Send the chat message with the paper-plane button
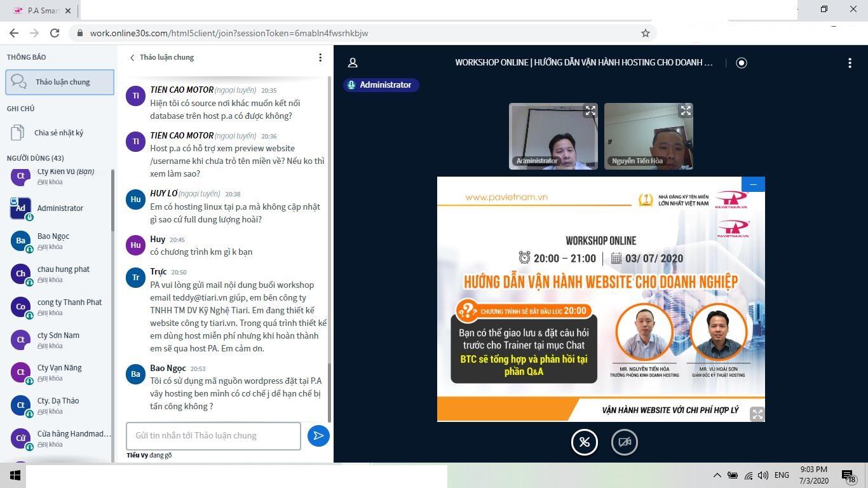Viewport: 868px width, 488px height. pyautogui.click(x=318, y=436)
